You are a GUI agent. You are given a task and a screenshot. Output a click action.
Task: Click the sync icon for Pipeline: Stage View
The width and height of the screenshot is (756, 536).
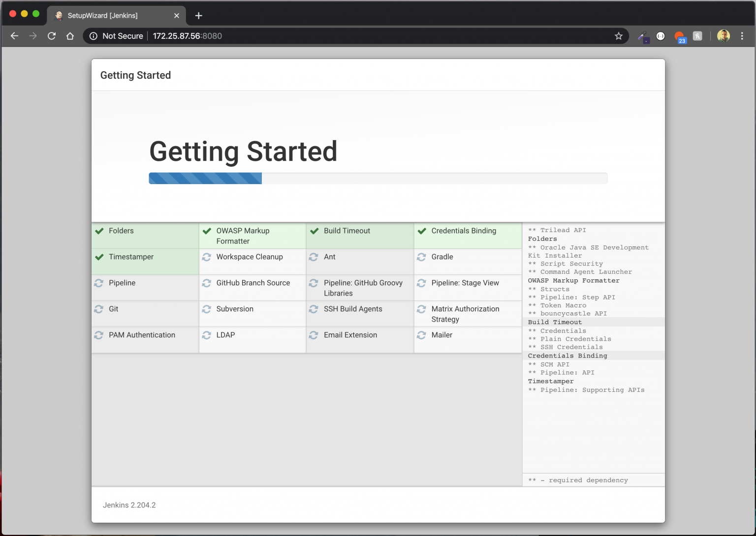pos(421,283)
